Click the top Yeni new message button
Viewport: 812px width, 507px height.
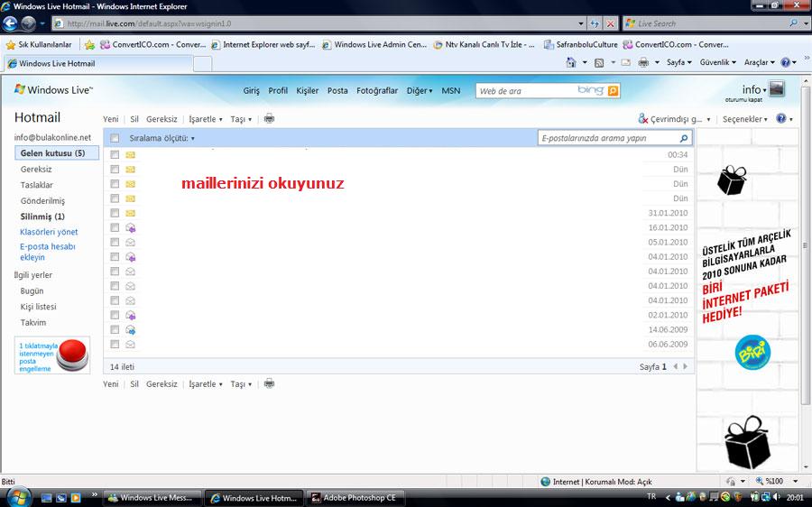[110, 119]
